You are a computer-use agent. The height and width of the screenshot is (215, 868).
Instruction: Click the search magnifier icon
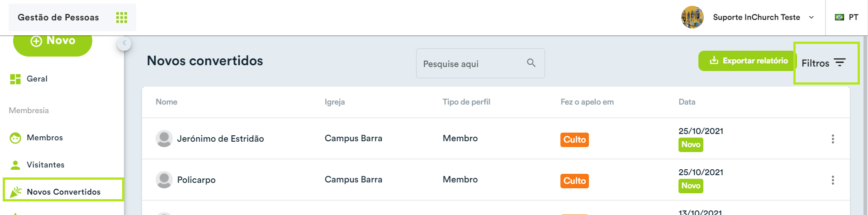(531, 63)
